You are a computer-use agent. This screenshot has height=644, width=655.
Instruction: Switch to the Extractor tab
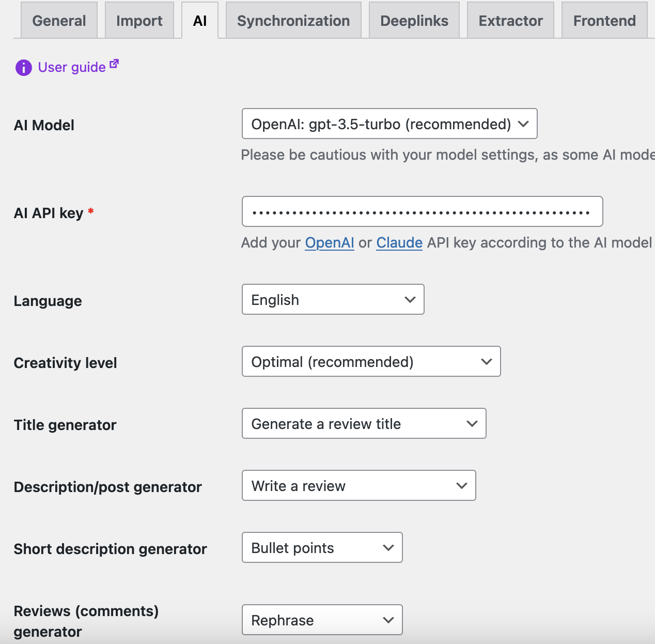510,21
